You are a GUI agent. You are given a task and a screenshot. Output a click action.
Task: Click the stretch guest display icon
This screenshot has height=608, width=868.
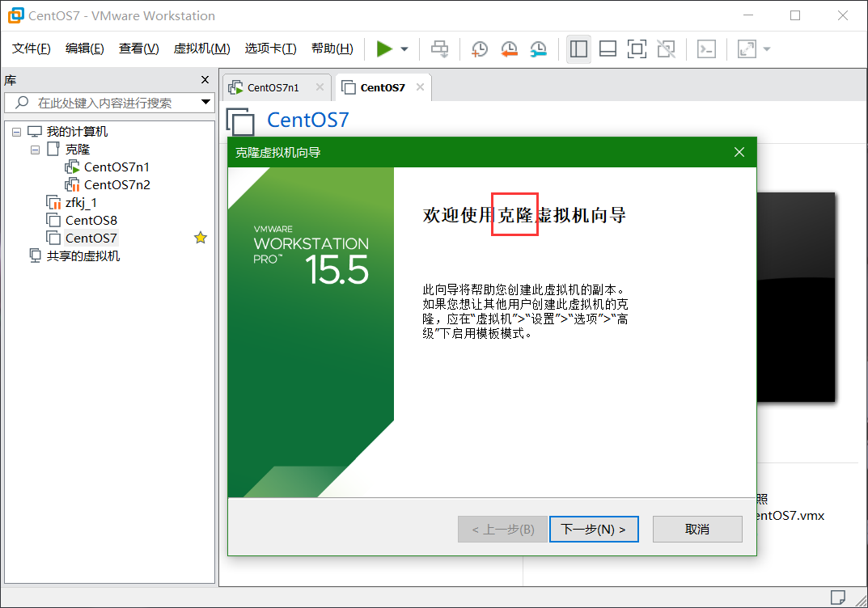click(x=747, y=49)
